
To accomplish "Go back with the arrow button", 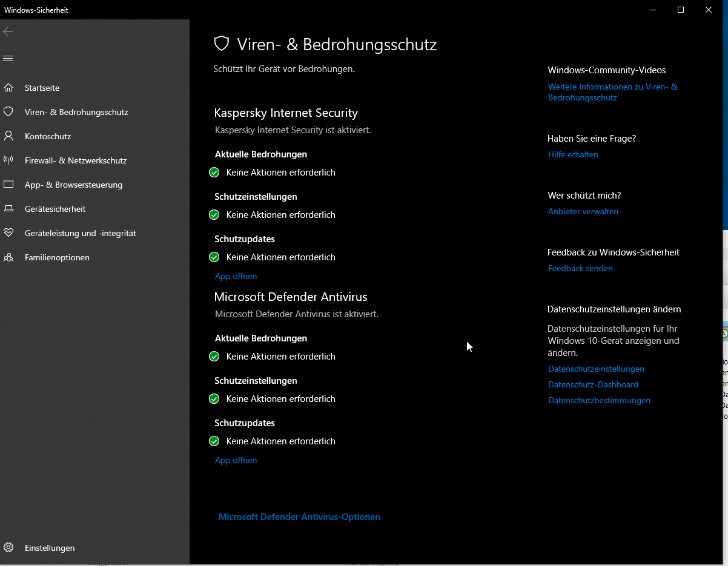I will pos(8,31).
